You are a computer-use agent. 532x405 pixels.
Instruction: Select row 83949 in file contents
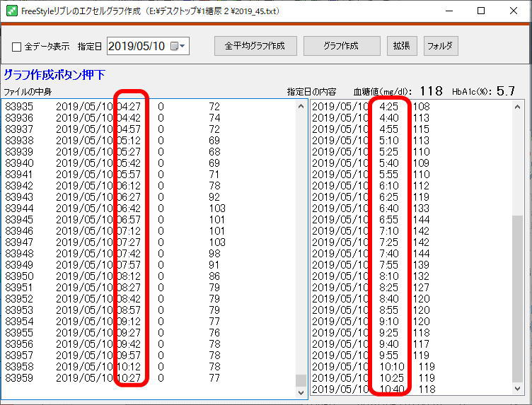pos(112,264)
